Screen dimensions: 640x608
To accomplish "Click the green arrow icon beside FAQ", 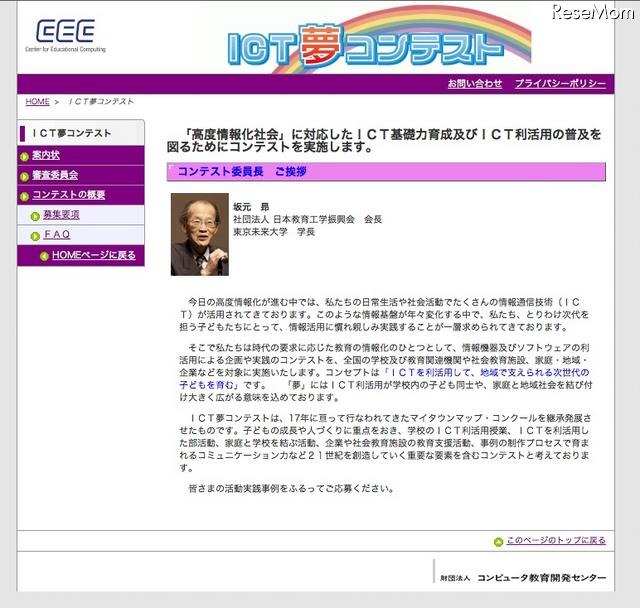I will click(x=35, y=236).
